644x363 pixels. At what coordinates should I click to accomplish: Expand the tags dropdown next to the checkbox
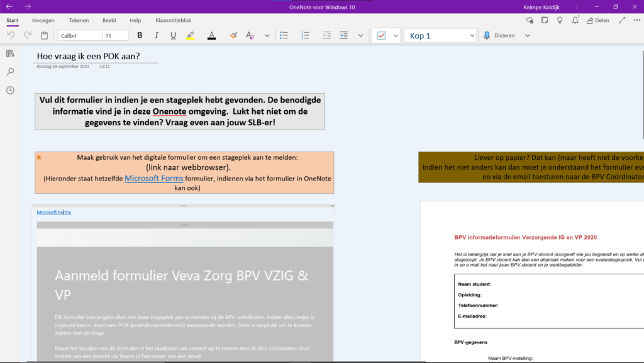point(396,36)
